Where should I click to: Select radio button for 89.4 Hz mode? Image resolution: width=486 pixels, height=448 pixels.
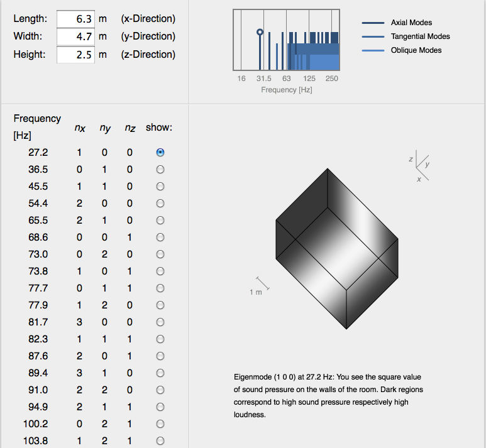pyautogui.click(x=160, y=373)
